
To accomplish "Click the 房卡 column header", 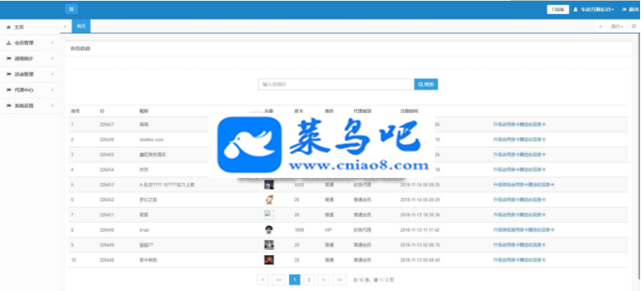I will pos(299,112).
